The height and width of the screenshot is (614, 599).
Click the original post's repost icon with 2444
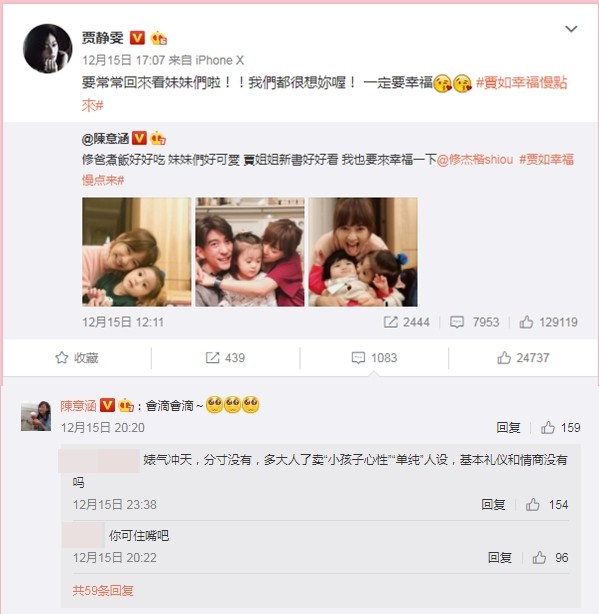pos(406,322)
